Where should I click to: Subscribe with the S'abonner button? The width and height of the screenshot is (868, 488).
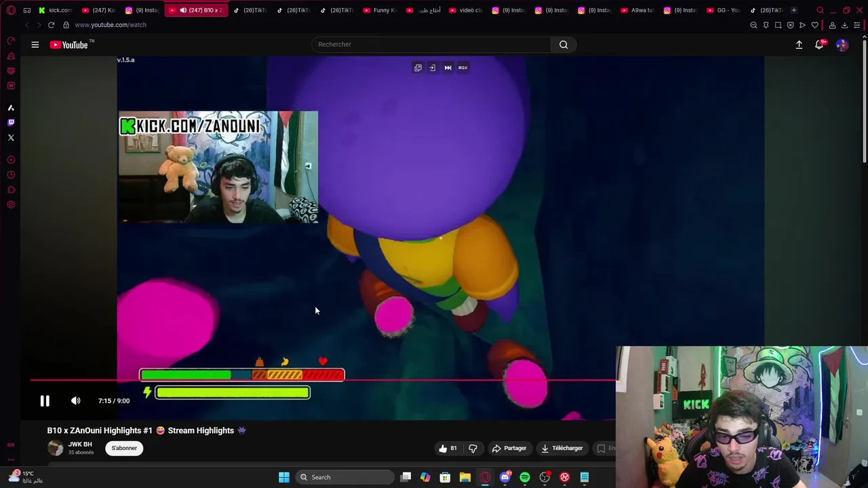[124, 448]
